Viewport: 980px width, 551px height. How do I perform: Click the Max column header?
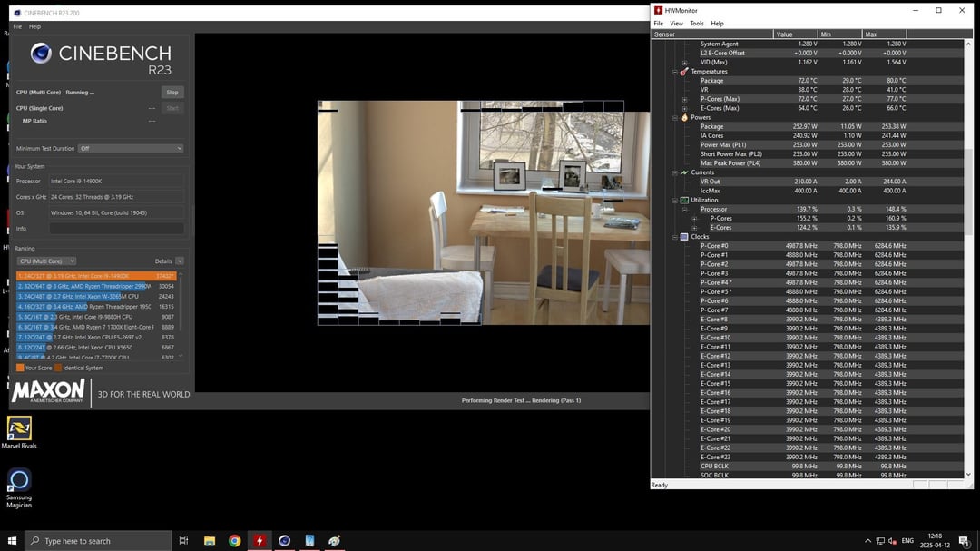pyautogui.click(x=884, y=34)
